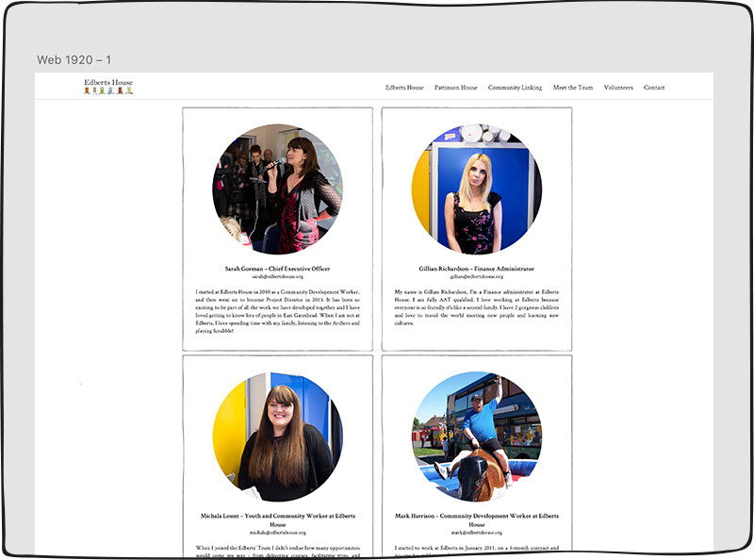This screenshot has height=560, width=754.
Task: Select the artboard label Web 1920 – 1
Action: [74, 59]
